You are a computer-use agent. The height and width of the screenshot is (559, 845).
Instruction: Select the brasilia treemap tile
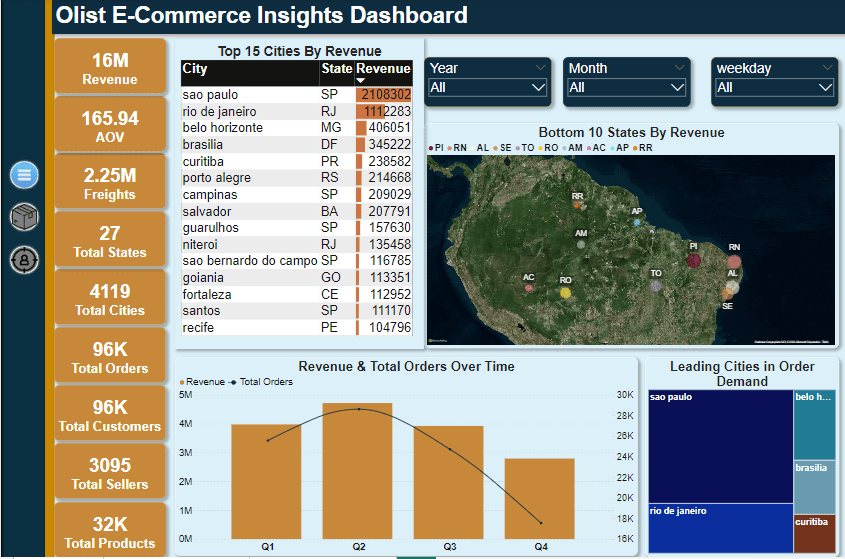[x=815, y=487]
